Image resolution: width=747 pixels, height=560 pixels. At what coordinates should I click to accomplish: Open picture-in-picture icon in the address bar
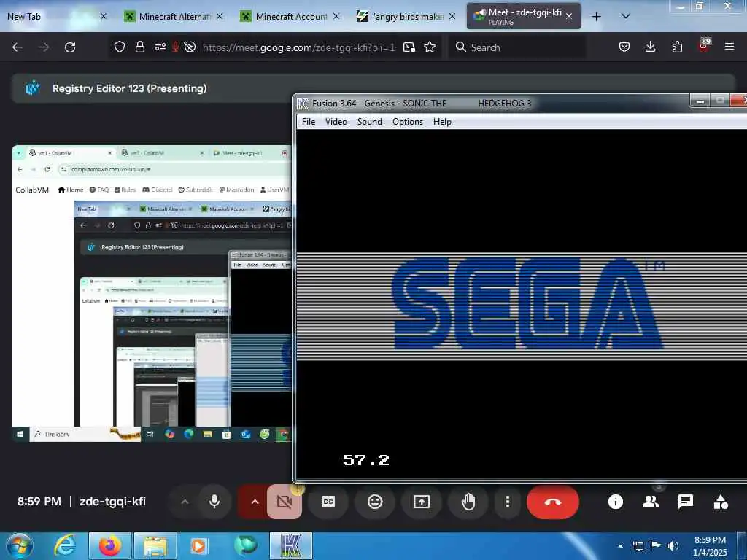pyautogui.click(x=409, y=47)
